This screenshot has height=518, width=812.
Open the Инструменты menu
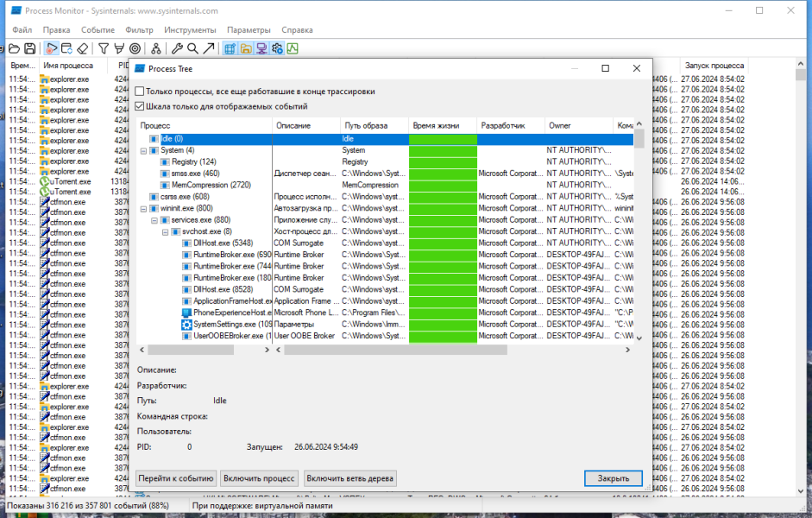[x=190, y=30]
